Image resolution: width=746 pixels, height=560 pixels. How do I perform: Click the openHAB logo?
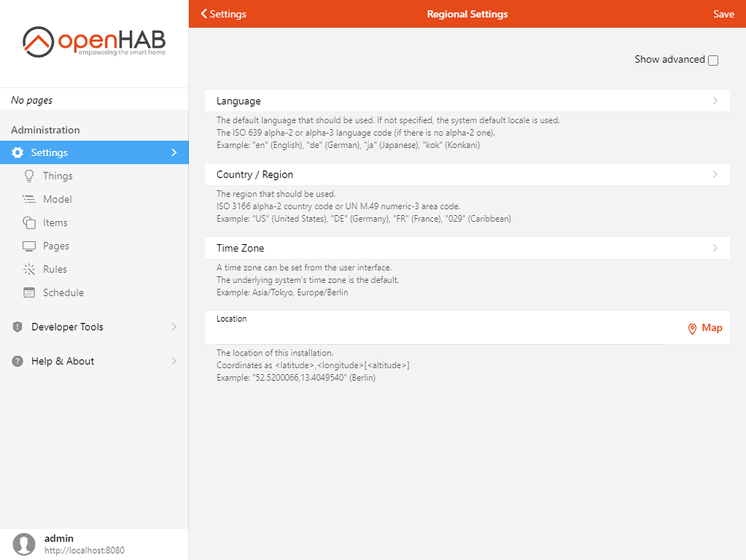[93, 43]
